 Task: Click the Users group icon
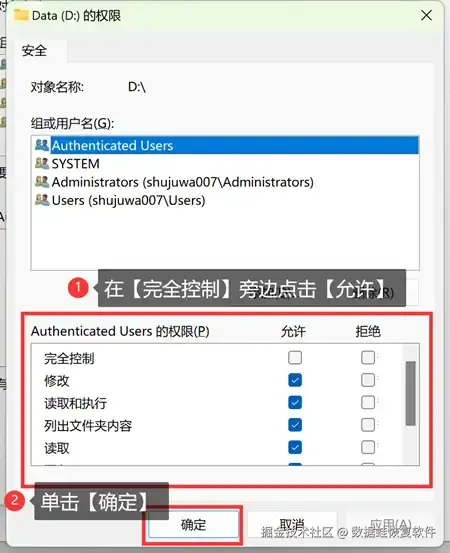coord(42,200)
